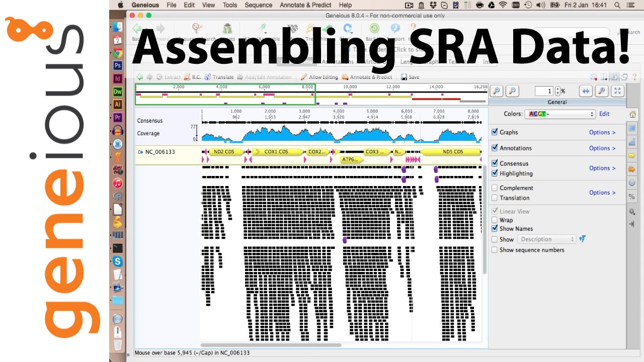This screenshot has width=644, height=362.
Task: Click the Spotlight search icon
Action: click(x=617, y=5)
